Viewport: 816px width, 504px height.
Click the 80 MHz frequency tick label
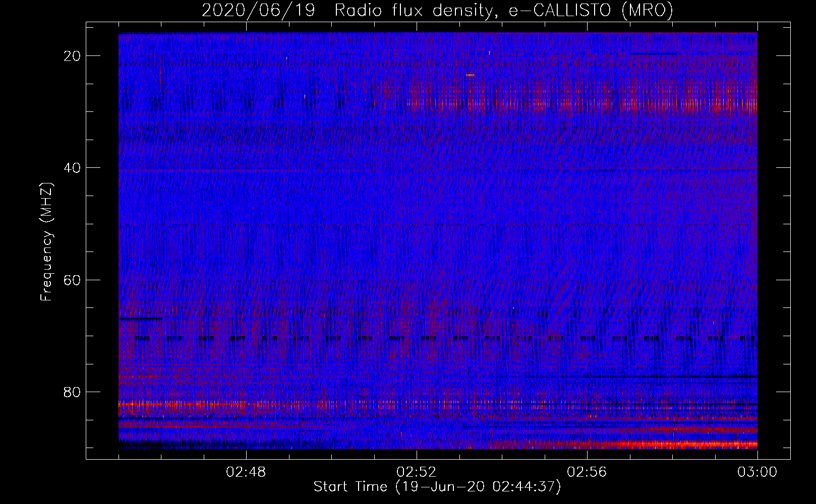[x=73, y=392]
